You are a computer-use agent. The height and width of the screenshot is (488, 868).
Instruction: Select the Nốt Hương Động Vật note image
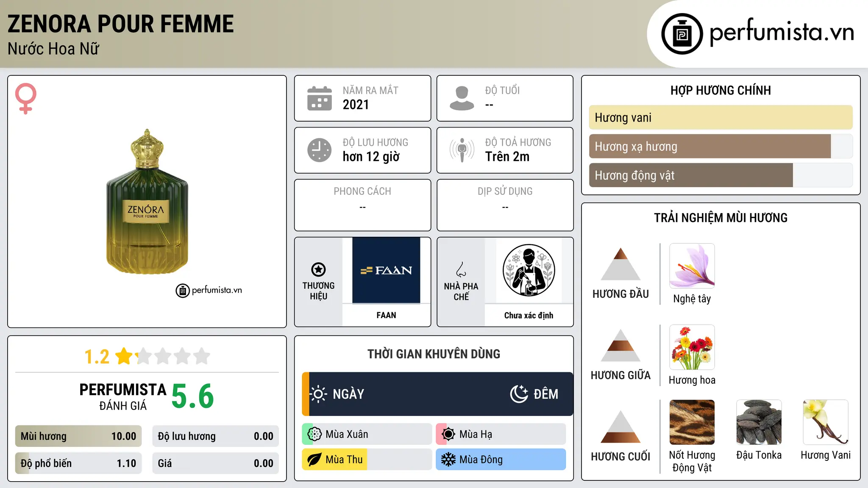click(692, 422)
